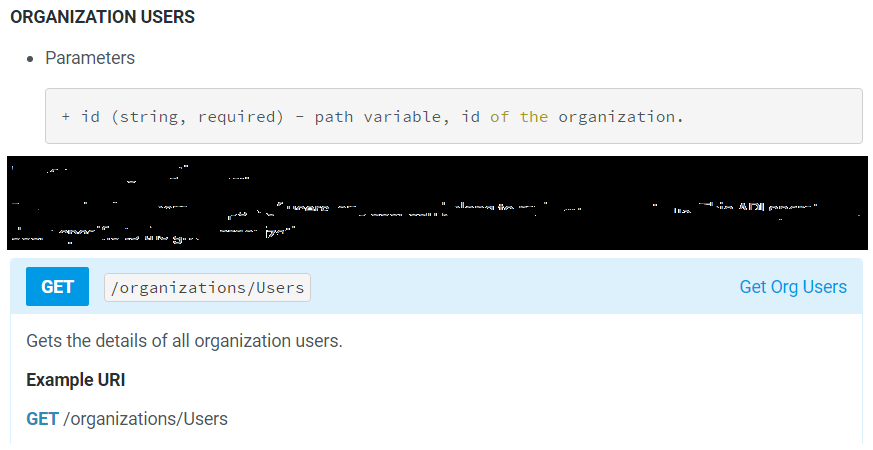Click the blue GET method button

tap(57, 287)
